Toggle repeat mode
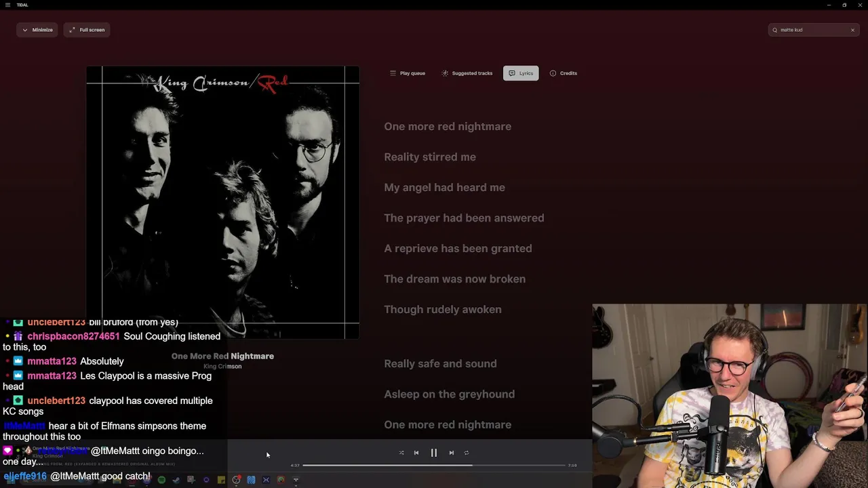868x488 pixels. click(x=467, y=453)
